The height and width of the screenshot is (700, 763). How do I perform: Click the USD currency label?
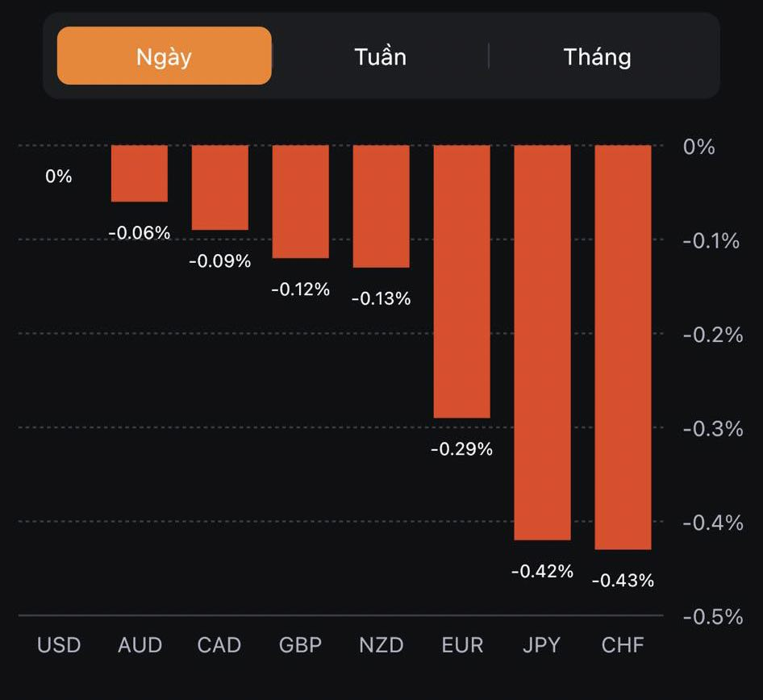(x=59, y=645)
